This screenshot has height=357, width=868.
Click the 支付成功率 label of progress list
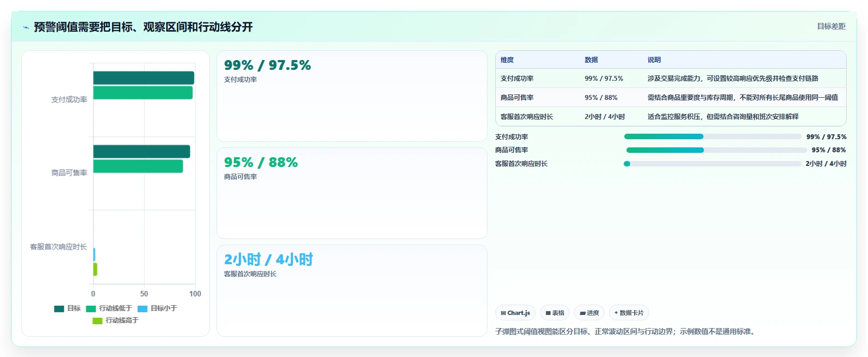click(x=512, y=137)
